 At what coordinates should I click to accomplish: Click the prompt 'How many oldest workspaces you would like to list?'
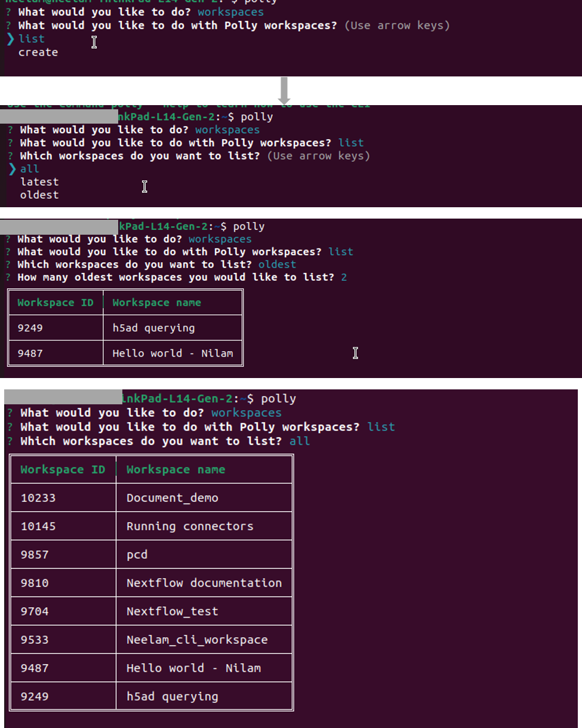pyautogui.click(x=177, y=277)
